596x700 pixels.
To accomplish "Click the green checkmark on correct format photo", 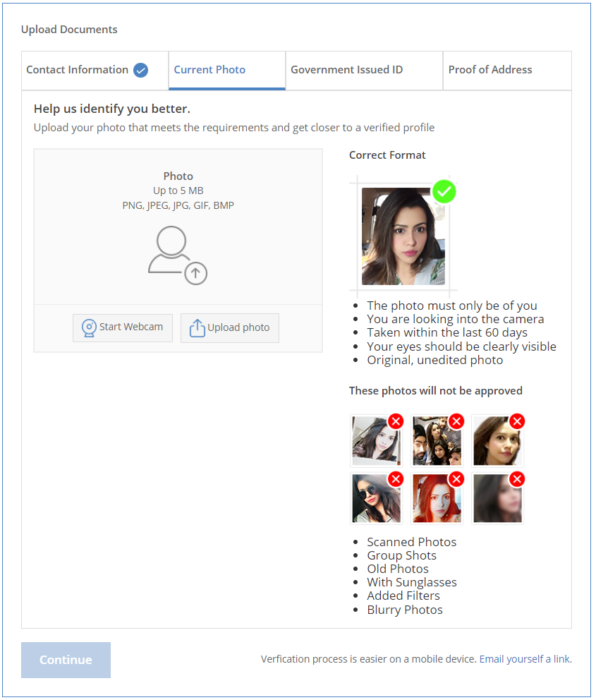I will coord(444,191).
